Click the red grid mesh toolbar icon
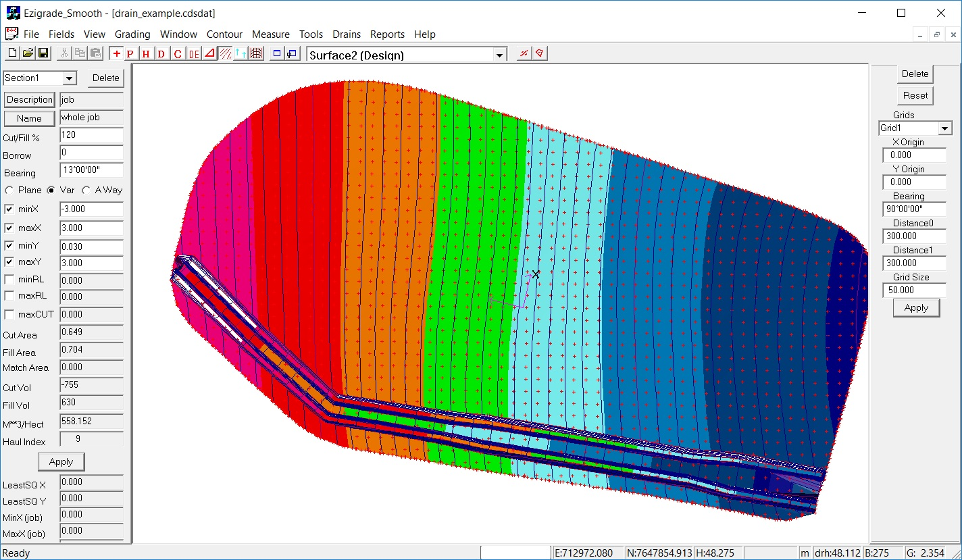Viewport: 962px width, 560px height. [257, 54]
